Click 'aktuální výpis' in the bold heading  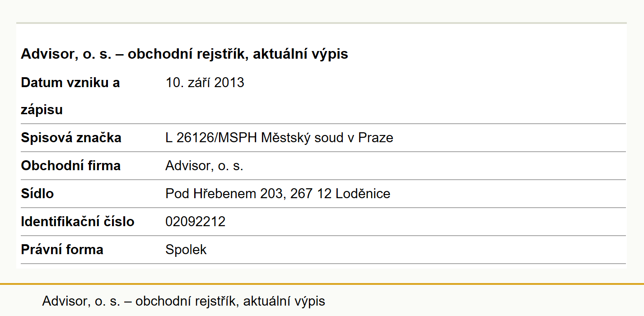[300, 54]
